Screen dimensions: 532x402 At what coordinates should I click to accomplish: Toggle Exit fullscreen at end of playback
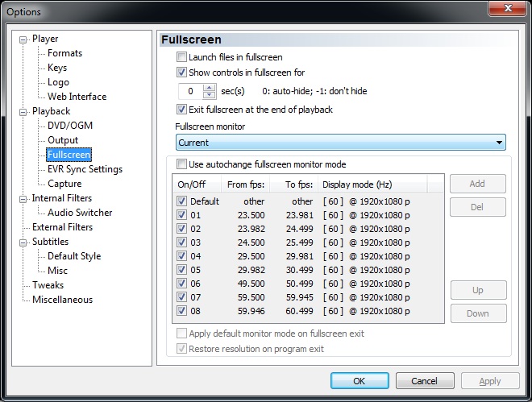(181, 110)
